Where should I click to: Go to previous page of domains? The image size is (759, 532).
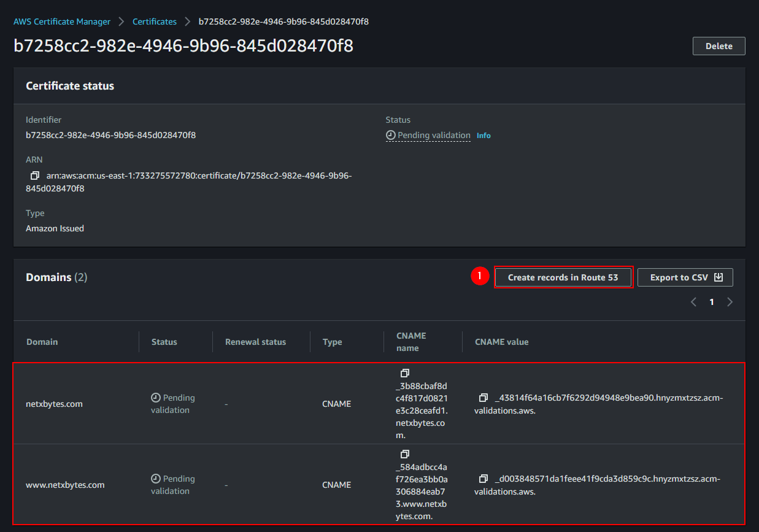(693, 302)
